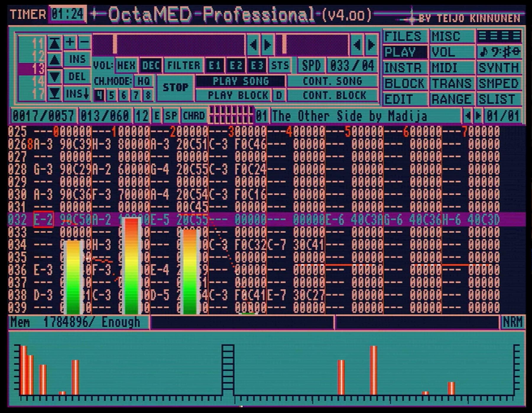
Task: Click song name The Other Side by Madija
Action: (366, 116)
